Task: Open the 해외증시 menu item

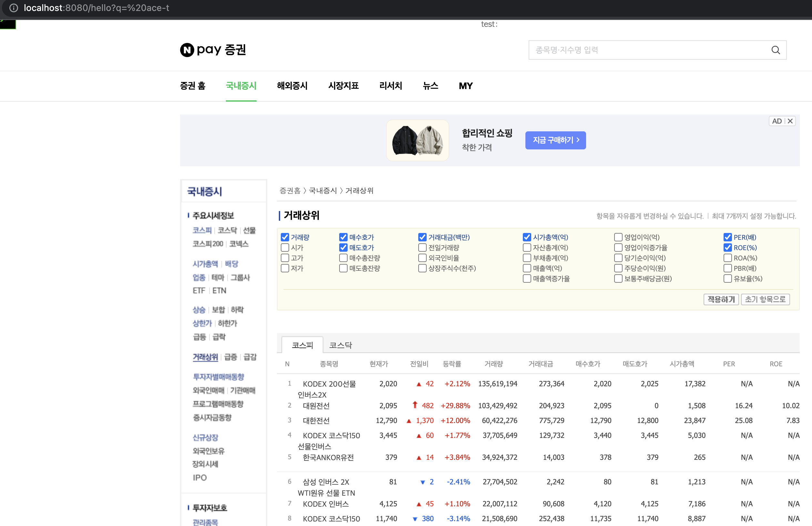Action: tap(292, 86)
